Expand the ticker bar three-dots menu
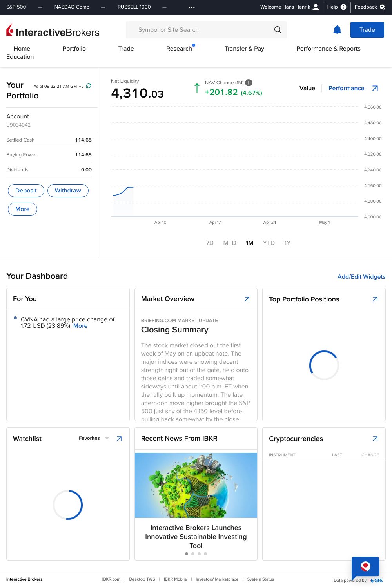This screenshot has height=588, width=392. click(x=192, y=7)
